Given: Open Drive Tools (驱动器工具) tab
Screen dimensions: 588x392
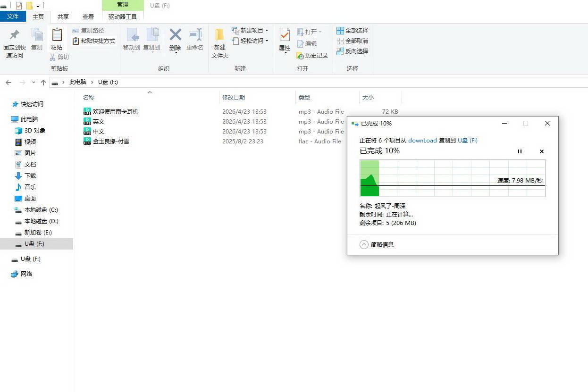Looking at the screenshot, I should click(x=123, y=17).
